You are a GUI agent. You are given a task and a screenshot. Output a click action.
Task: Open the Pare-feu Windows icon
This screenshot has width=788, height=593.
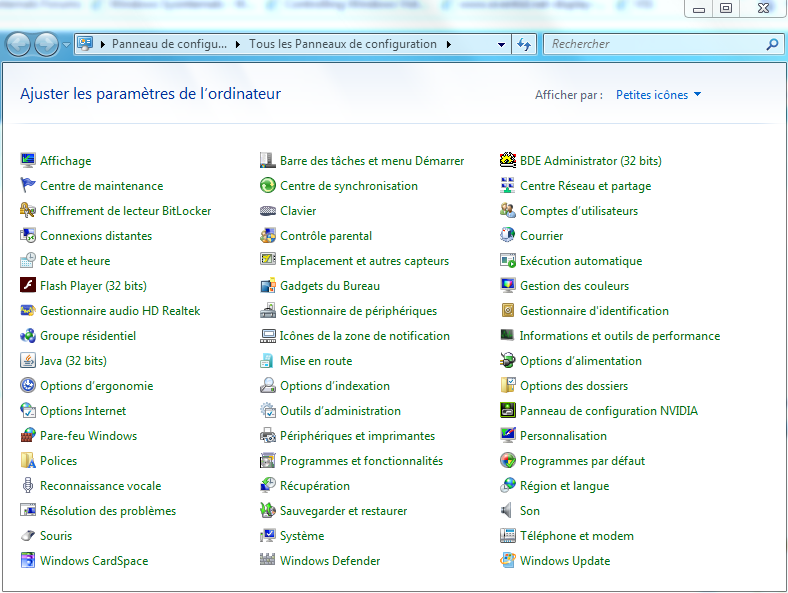28,436
